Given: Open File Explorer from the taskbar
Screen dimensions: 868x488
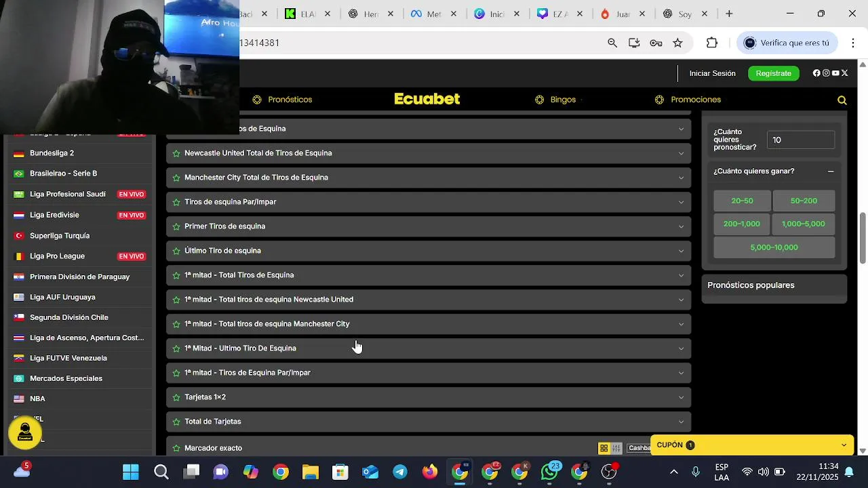Looking at the screenshot, I should click(311, 472).
